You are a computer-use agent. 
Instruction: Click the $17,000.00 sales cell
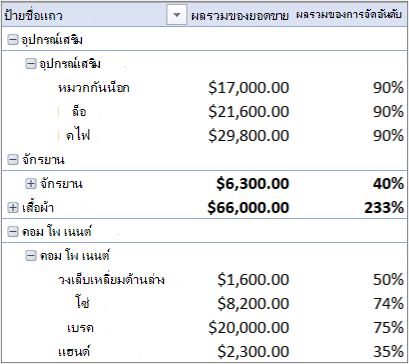point(249,88)
